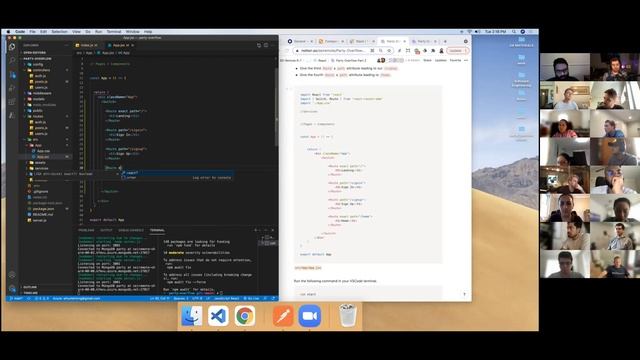Click the Split Editor icon above the code
The image size is (640, 360).
tap(266, 45)
